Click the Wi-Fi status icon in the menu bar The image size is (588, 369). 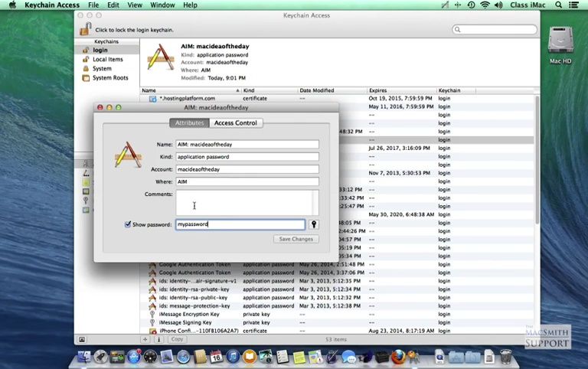pyautogui.click(x=485, y=5)
